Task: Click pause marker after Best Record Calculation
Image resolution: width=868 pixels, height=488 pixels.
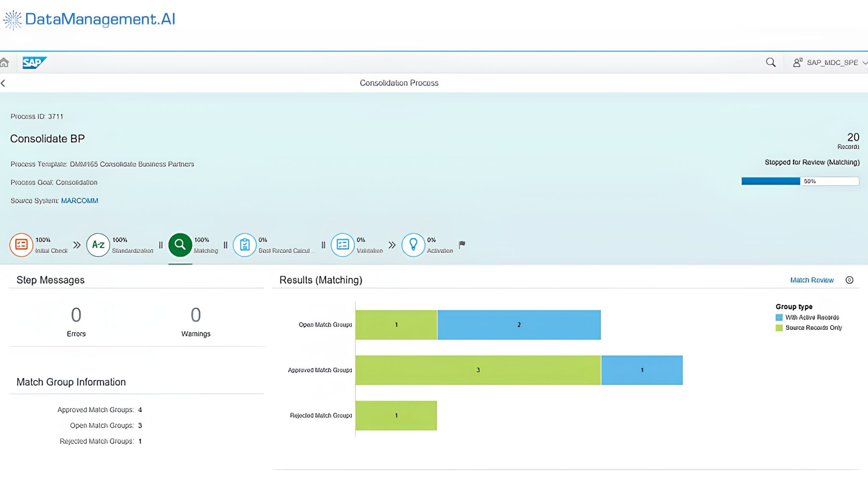Action: pyautogui.click(x=323, y=245)
